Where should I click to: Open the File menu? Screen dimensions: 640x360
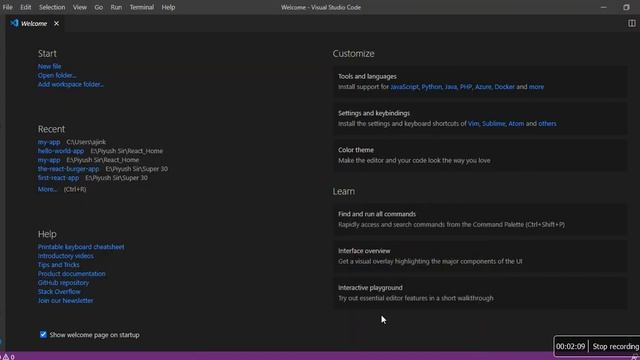(x=7, y=7)
